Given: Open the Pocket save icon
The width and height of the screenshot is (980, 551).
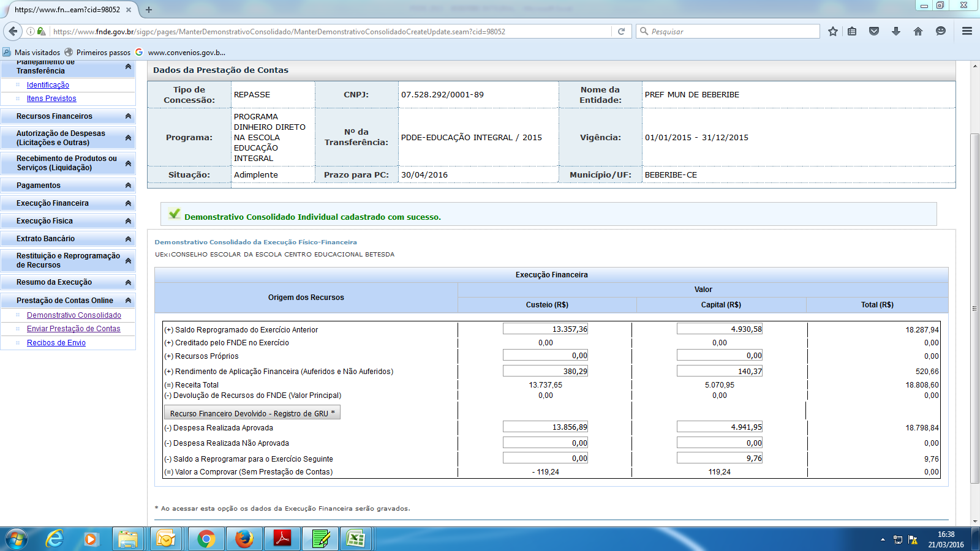Looking at the screenshot, I should click(x=874, y=31).
